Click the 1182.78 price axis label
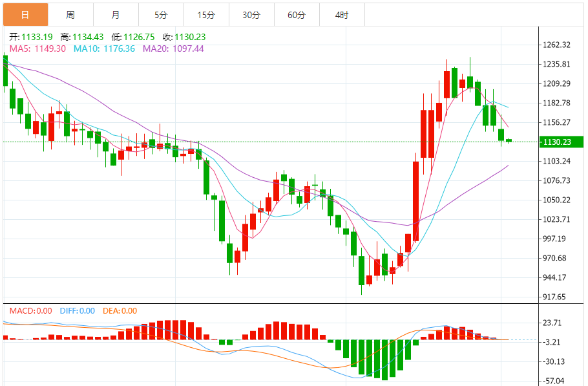Screen dimensions: 588x386 pos(556,103)
